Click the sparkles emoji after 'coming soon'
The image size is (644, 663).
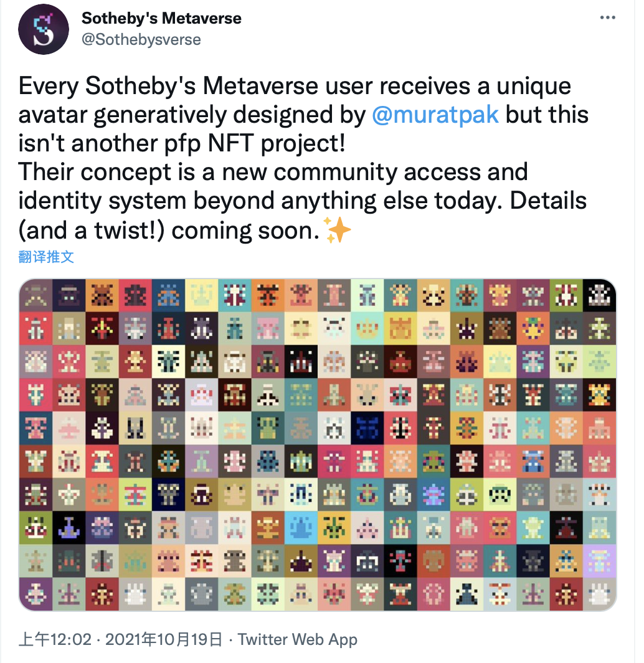337,229
